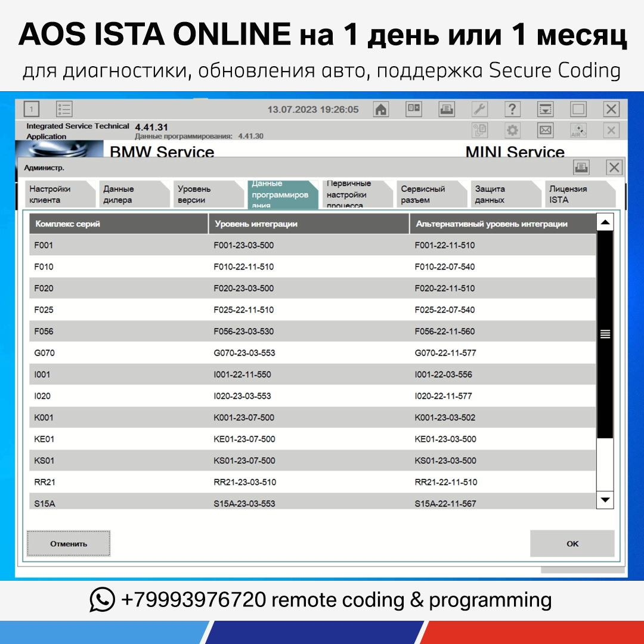
Task: Open the Защита данных tab
Action: [506, 194]
